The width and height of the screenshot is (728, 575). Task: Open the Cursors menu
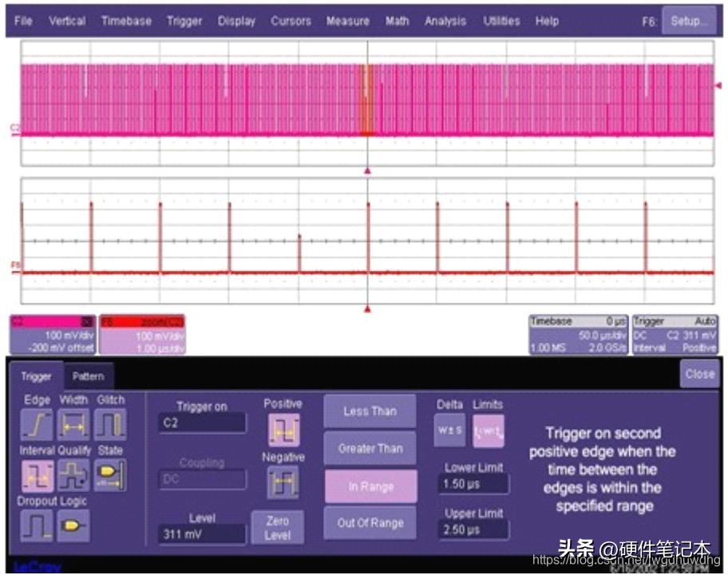(x=291, y=21)
